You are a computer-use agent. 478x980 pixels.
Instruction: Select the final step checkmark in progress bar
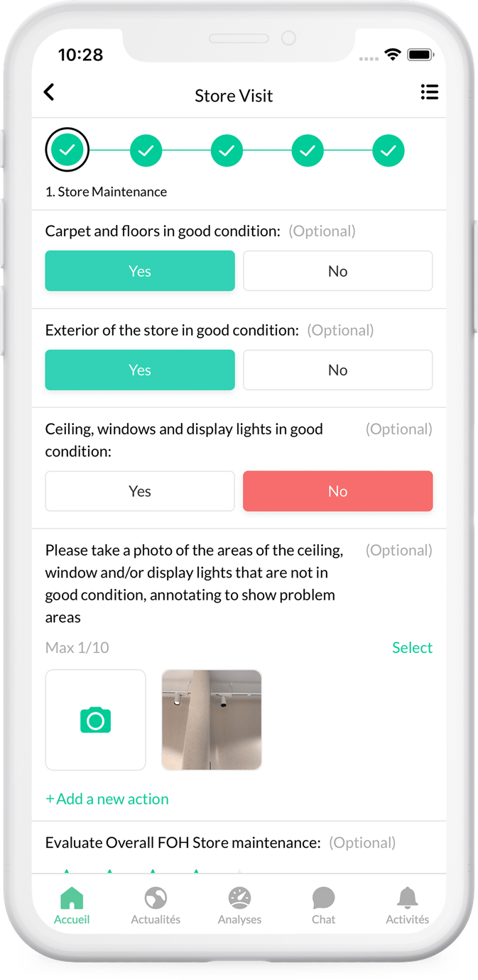pos(389,150)
